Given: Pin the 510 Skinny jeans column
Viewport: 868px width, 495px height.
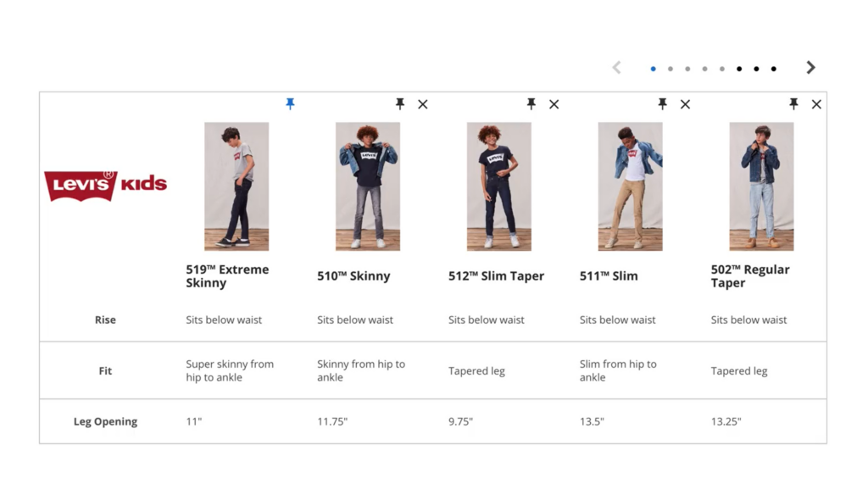Looking at the screenshot, I should 399,103.
